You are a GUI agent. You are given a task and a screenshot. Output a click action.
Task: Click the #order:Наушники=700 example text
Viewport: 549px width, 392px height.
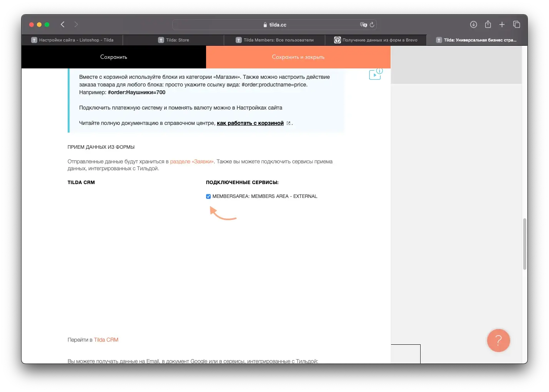(x=136, y=93)
